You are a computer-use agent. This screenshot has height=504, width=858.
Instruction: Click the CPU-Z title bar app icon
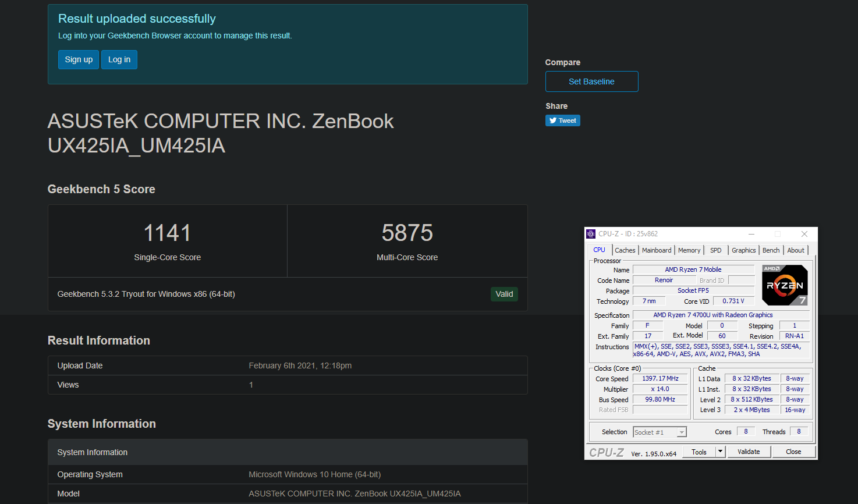(x=591, y=234)
